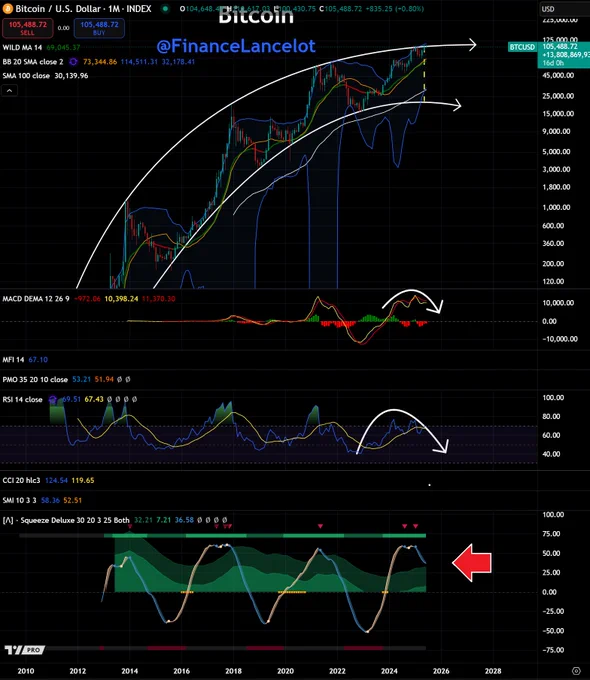590x680 pixels.
Task: Select the CCI 20 hlc3 indicator legend
Action: [x=21, y=481]
